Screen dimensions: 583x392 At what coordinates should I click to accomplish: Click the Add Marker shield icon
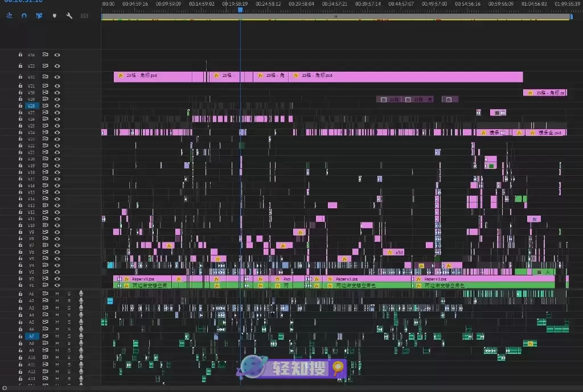tap(55, 16)
